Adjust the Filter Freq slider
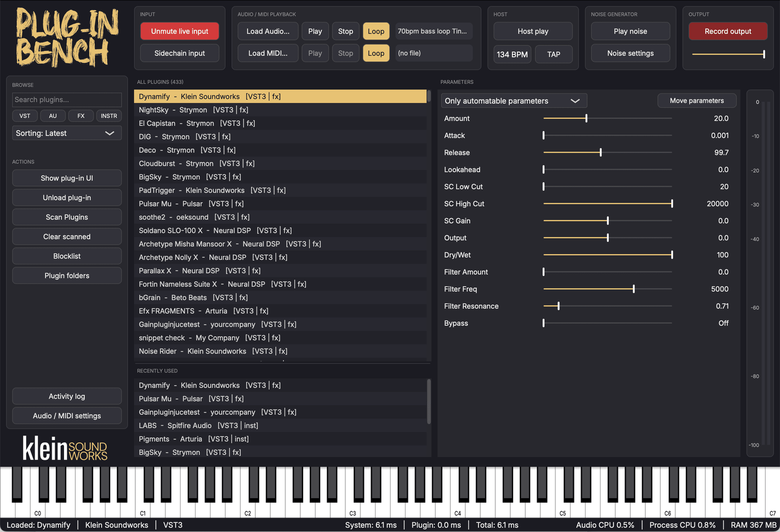This screenshot has height=532, width=780. [x=607, y=289]
